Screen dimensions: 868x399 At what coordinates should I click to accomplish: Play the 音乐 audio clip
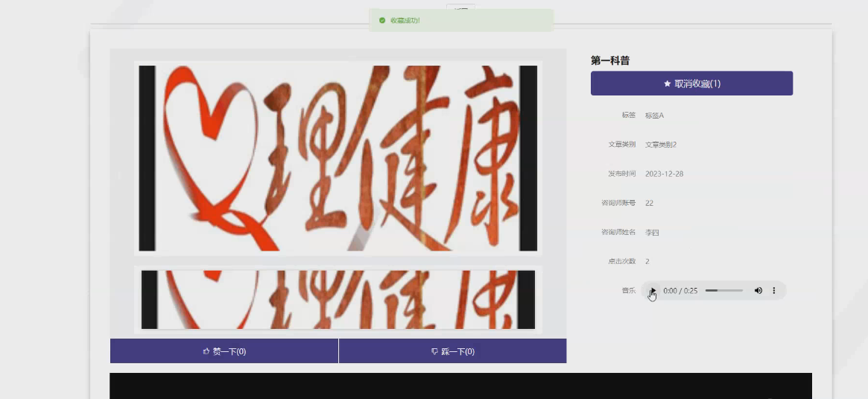(x=653, y=290)
